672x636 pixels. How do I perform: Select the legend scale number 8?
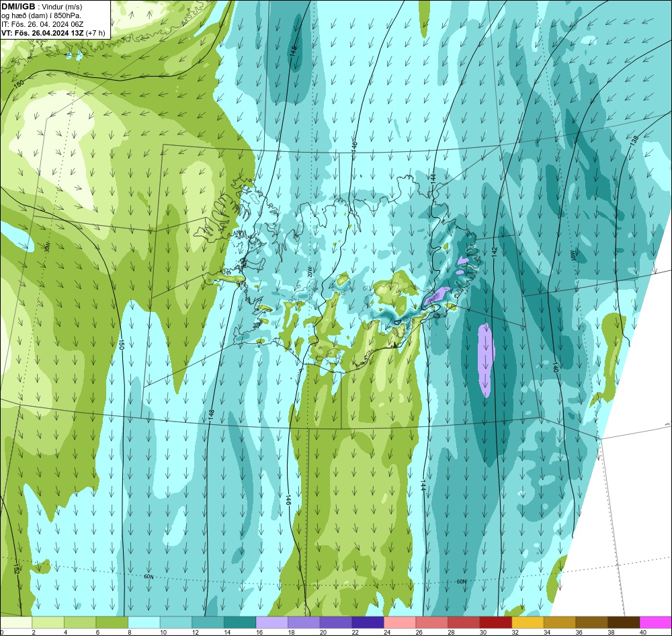129,632
